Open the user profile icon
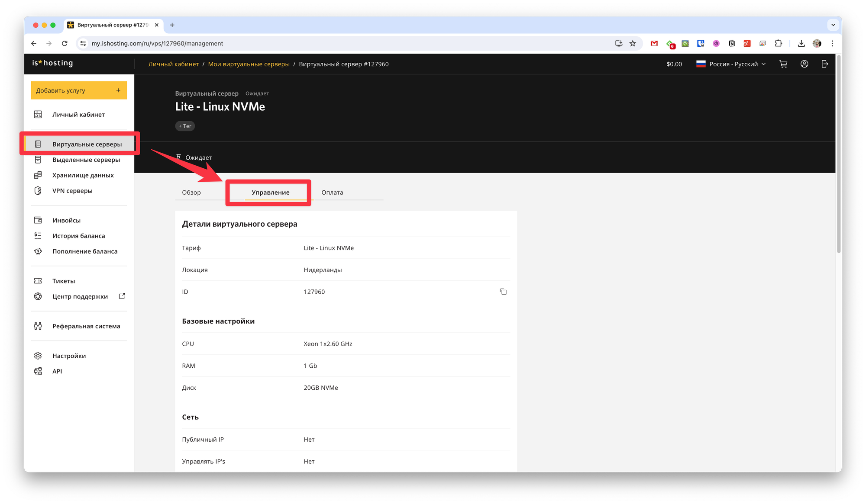The width and height of the screenshot is (866, 504). pos(804,64)
